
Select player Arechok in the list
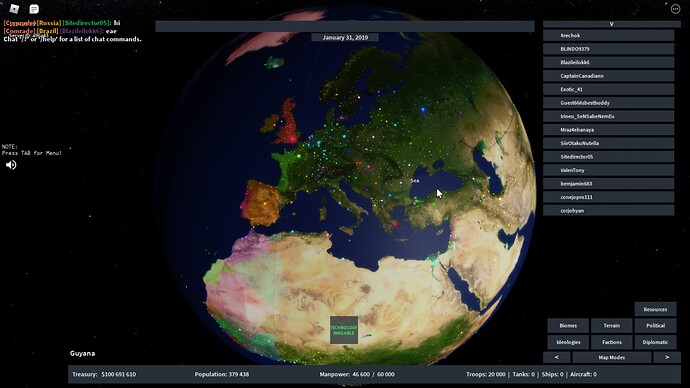coord(608,35)
